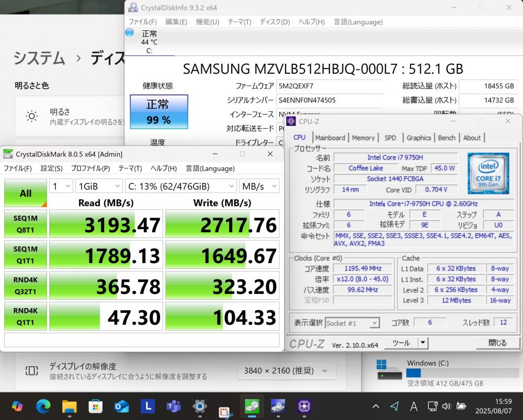Image resolution: width=523 pixels, height=420 pixels.
Task: Open ファイル(F) menu in CrystalDiskInfo
Action: [142, 22]
